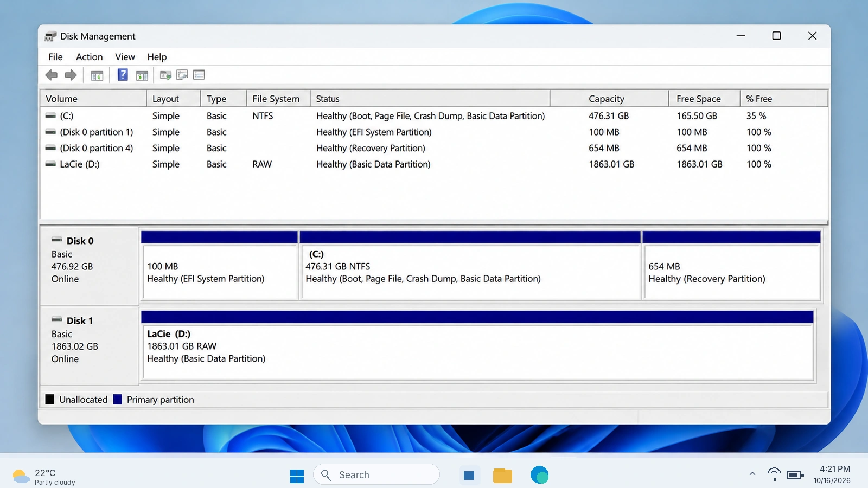868x488 pixels.
Task: Sort by the Volume column header
Action: point(93,99)
